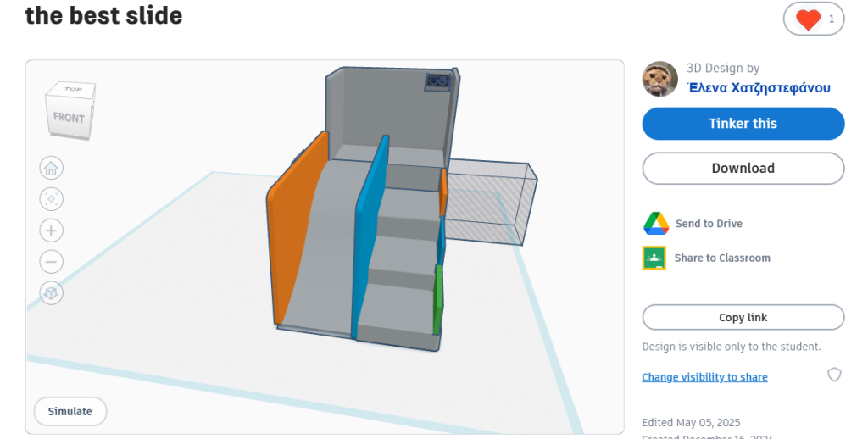Viewport: 868px width, 439px height.
Task: Select the TOP face of the view cube
Action: pyautogui.click(x=74, y=89)
